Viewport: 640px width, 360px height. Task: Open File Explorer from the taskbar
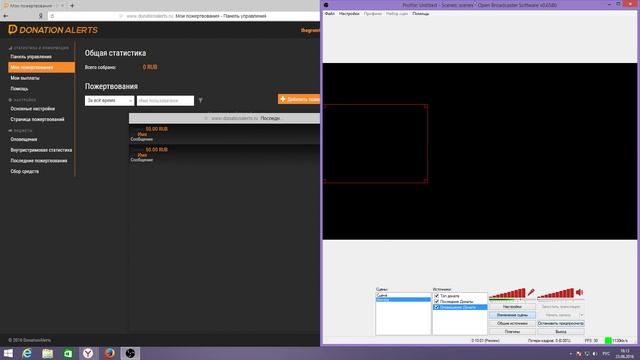47,353
